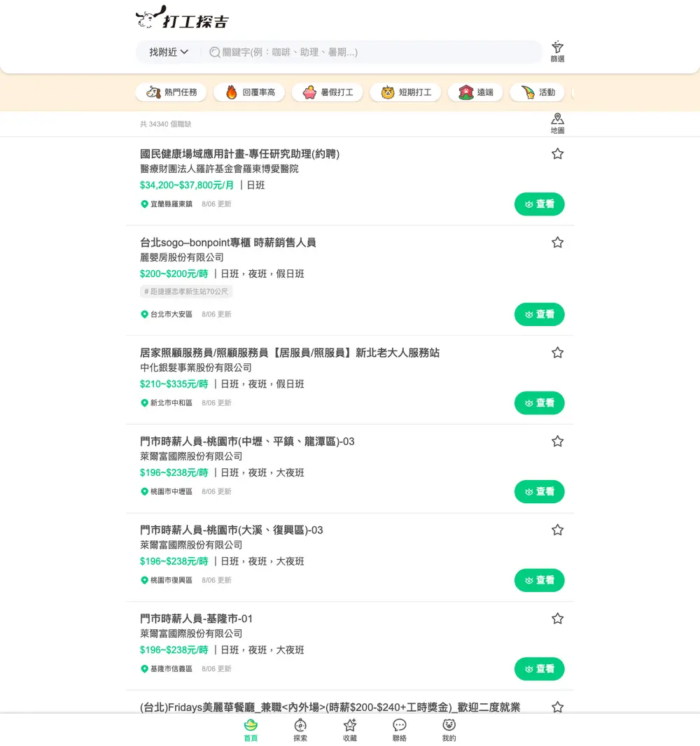Open 門市時薪人員-桃園市(中壢、平鎮、龍潭區)-03 listing
Screen dimensions: 700x746
tap(247, 442)
